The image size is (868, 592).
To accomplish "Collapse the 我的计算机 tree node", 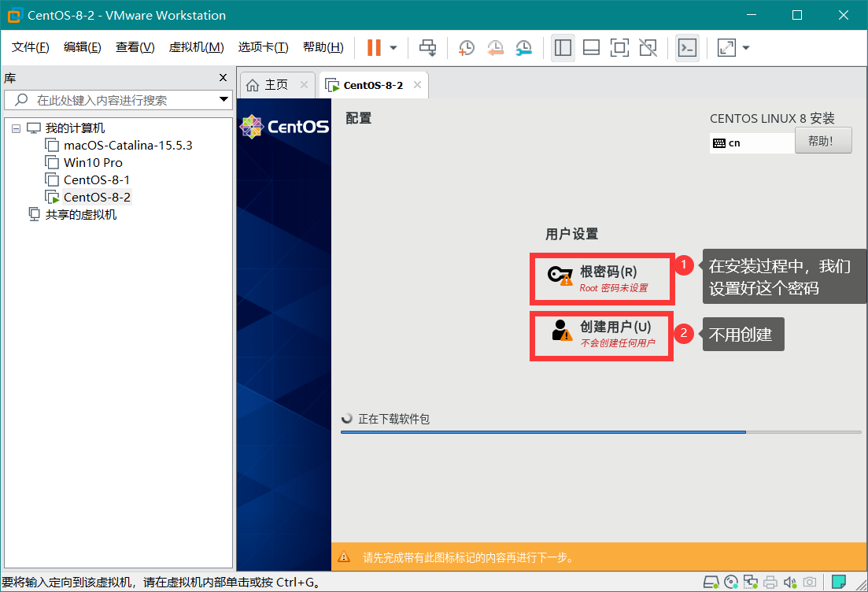I will point(16,128).
